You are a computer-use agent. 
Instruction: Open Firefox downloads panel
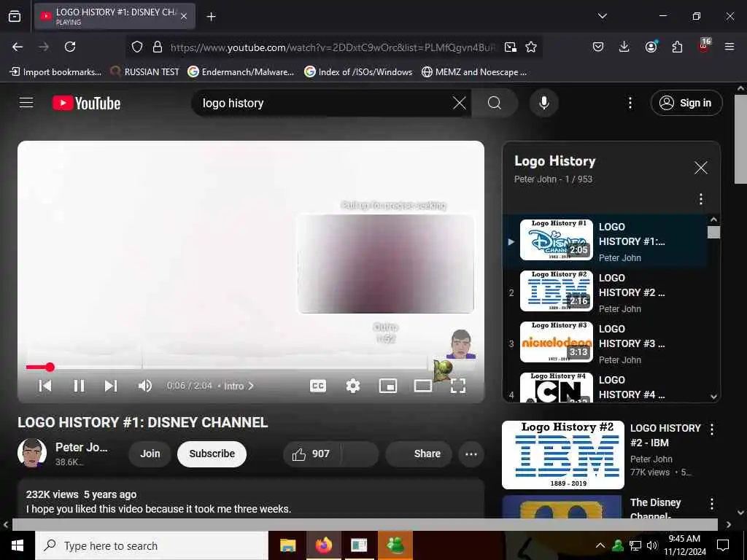click(624, 47)
